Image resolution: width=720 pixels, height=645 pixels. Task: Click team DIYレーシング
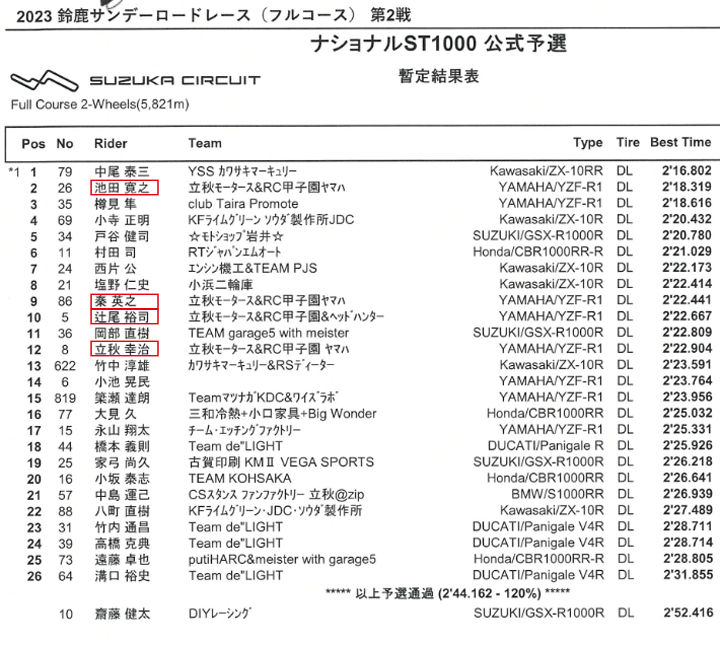tap(220, 613)
